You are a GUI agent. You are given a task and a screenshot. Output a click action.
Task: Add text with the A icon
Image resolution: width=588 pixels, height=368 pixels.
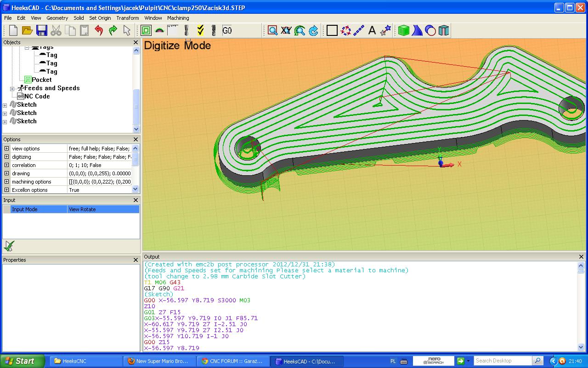[x=372, y=30]
